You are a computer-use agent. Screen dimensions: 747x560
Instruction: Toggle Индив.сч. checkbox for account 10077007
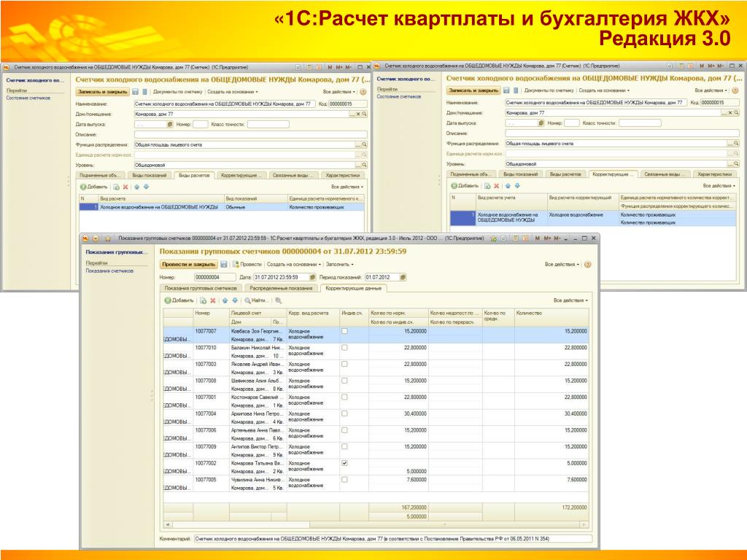point(344,331)
